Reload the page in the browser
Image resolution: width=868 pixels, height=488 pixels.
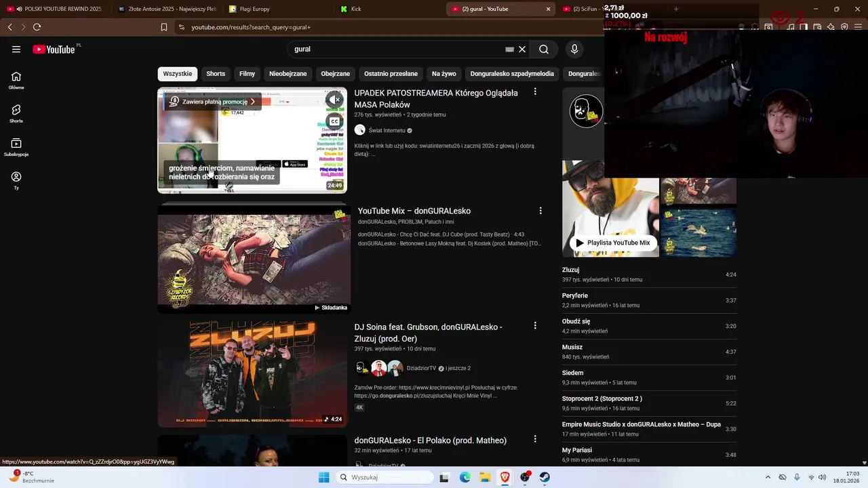pos(37,27)
